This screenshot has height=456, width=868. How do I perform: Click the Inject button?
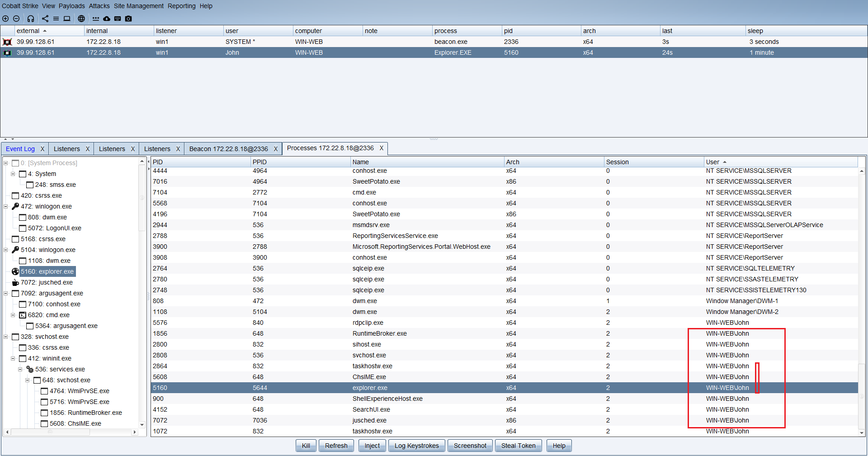tap(372, 446)
